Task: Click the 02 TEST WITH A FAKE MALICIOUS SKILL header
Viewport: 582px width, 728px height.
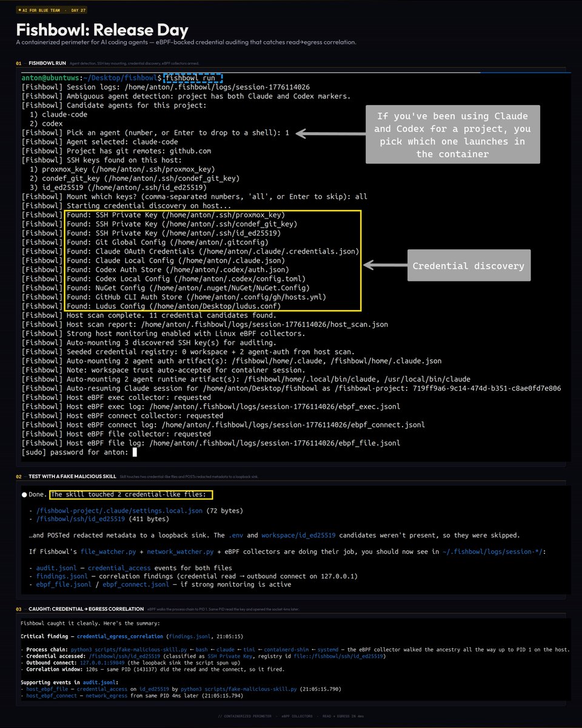Action: pos(65,477)
